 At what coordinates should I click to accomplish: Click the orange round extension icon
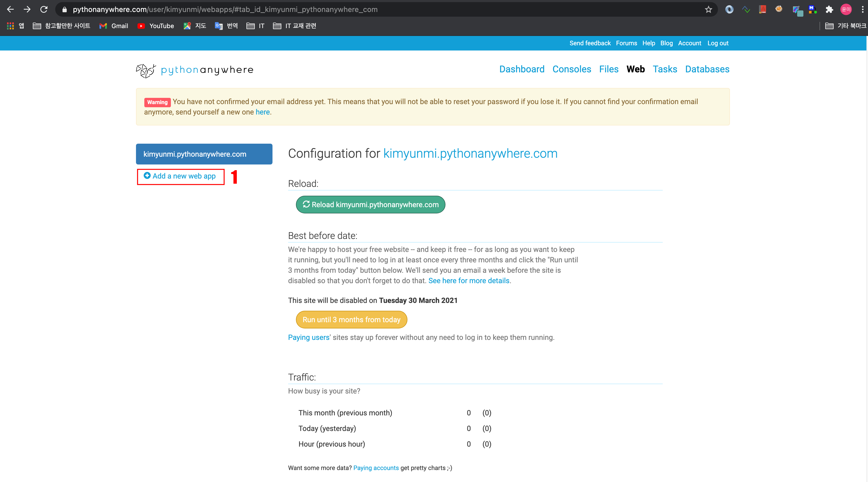coord(779,9)
